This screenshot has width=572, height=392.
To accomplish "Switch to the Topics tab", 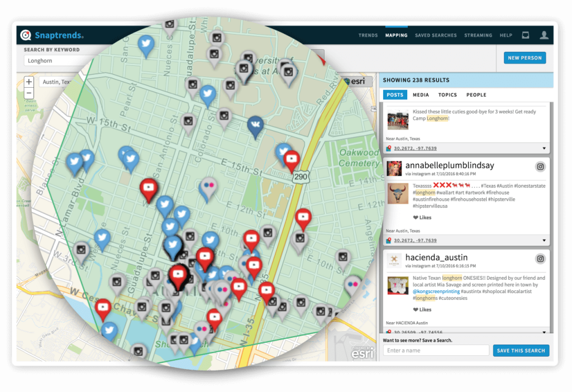I will click(447, 95).
